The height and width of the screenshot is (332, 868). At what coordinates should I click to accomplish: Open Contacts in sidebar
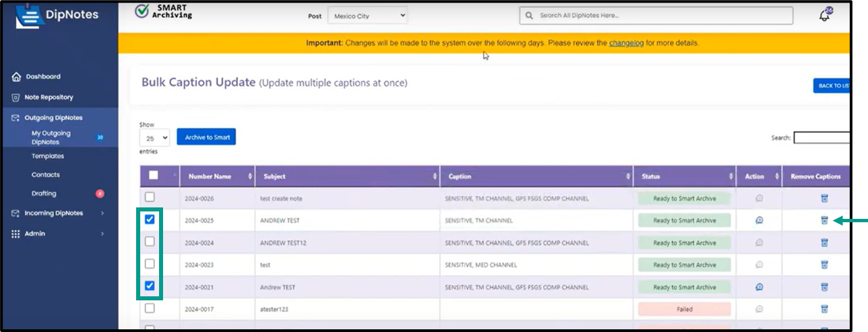pyautogui.click(x=45, y=175)
